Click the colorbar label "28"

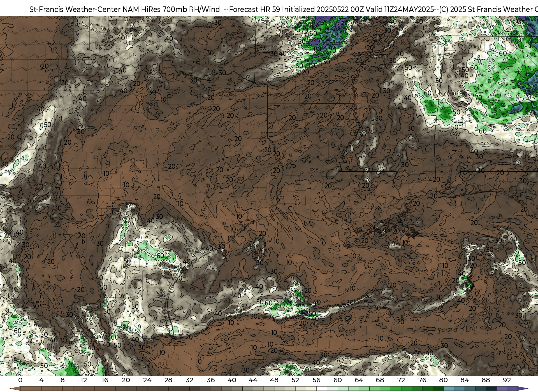tap(168, 380)
